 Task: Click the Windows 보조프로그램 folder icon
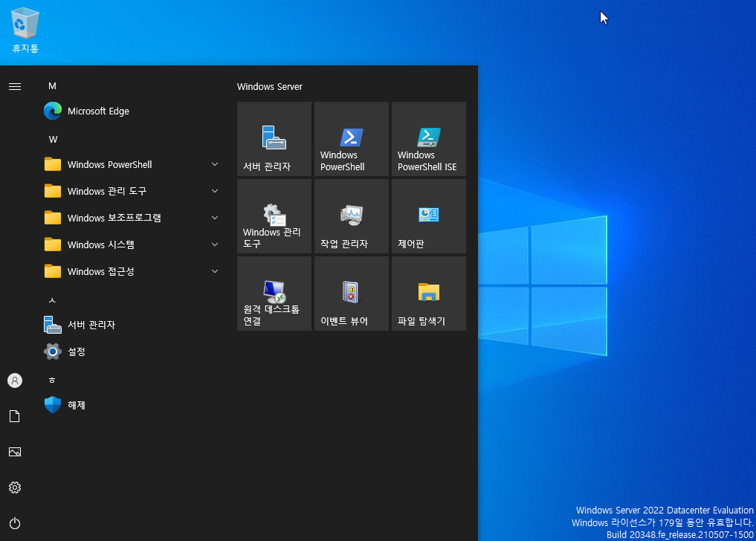[53, 218]
